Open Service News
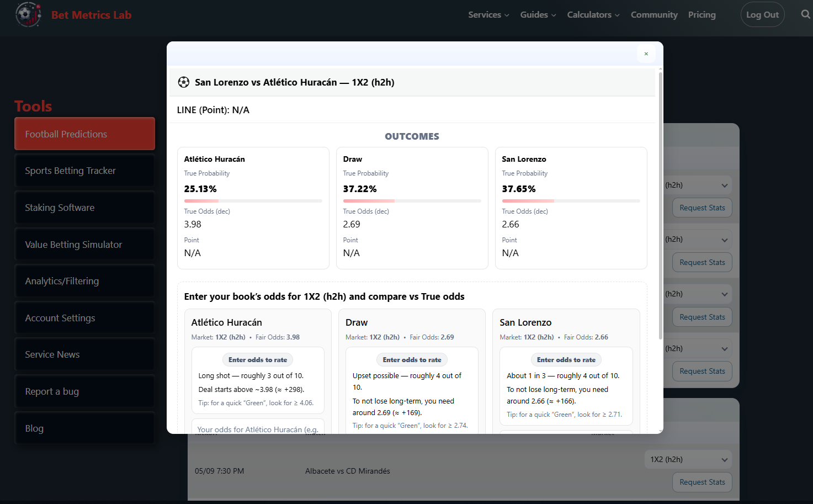The height and width of the screenshot is (504, 813). coord(84,354)
